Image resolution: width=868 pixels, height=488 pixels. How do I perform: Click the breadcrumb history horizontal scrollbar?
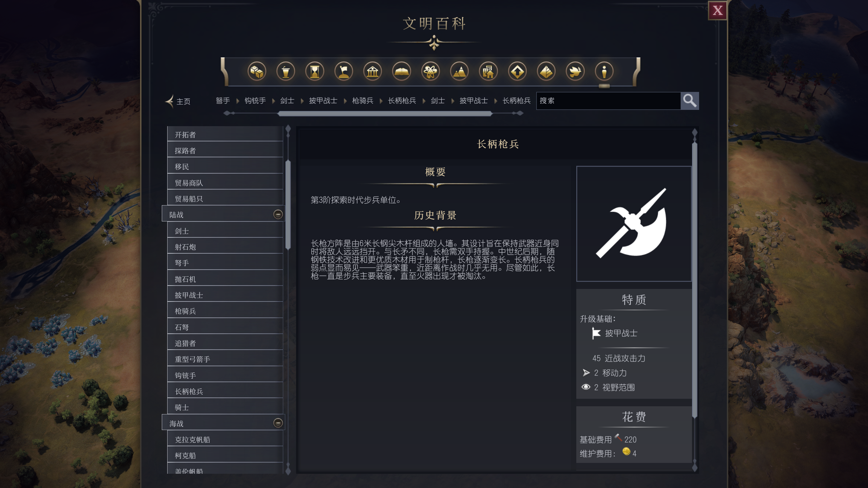coord(385,114)
